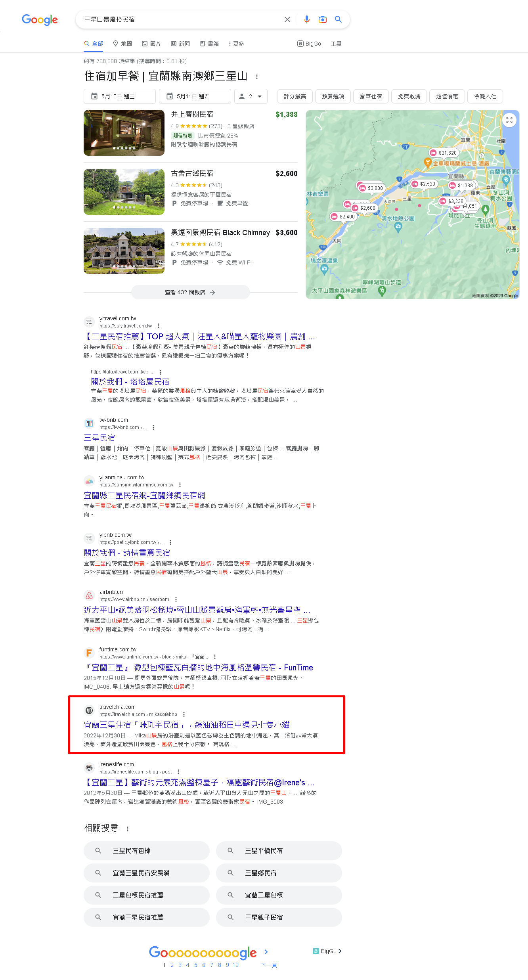The height and width of the screenshot is (980, 528).
Task: Expand the 更多 search categories menu
Action: (x=236, y=44)
